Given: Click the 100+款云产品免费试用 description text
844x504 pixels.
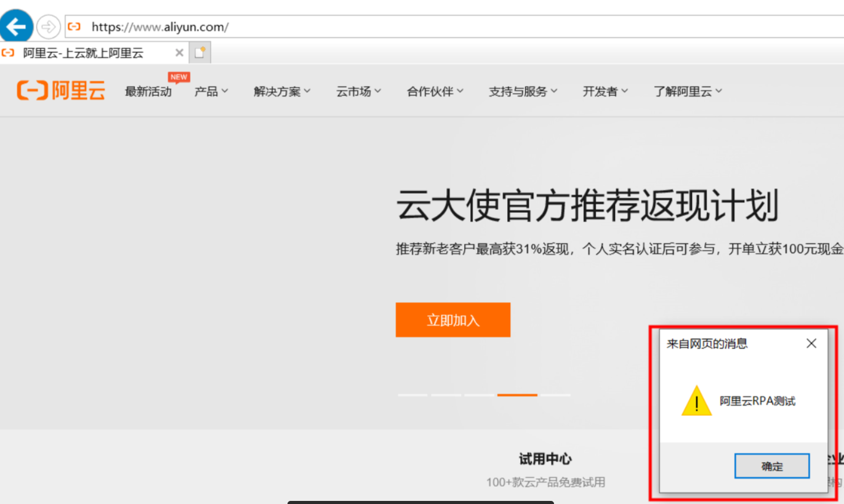Looking at the screenshot, I should (x=545, y=482).
